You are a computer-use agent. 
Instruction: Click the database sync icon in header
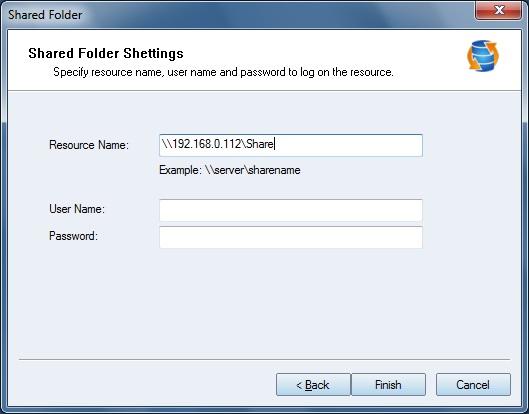(483, 56)
